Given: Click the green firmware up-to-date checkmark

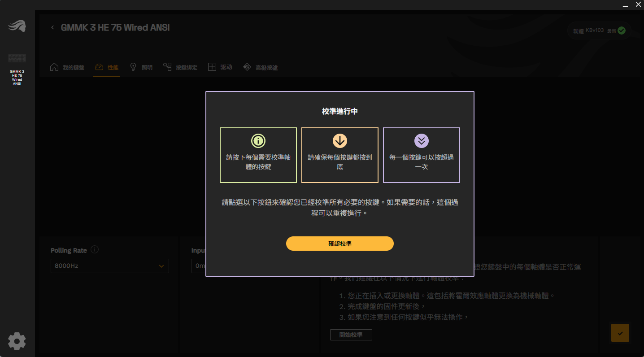Looking at the screenshot, I should (622, 31).
